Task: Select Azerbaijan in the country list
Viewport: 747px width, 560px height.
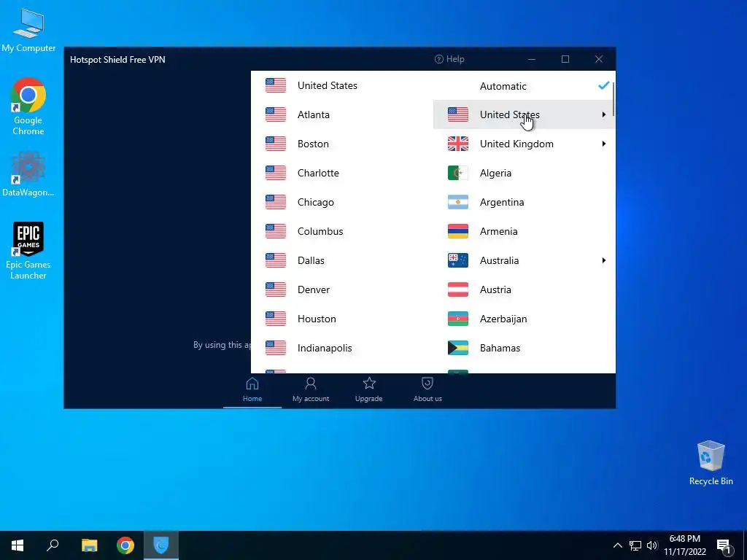Action: pos(524,319)
